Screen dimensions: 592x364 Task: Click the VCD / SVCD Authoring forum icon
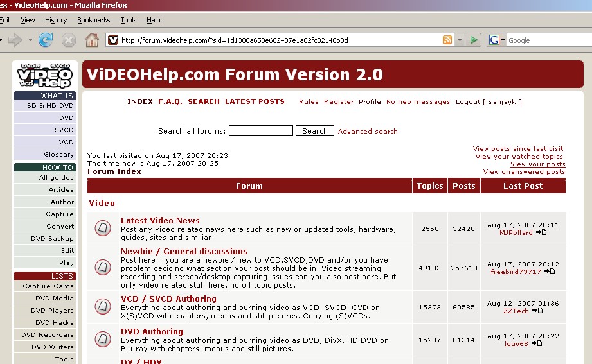click(x=103, y=306)
